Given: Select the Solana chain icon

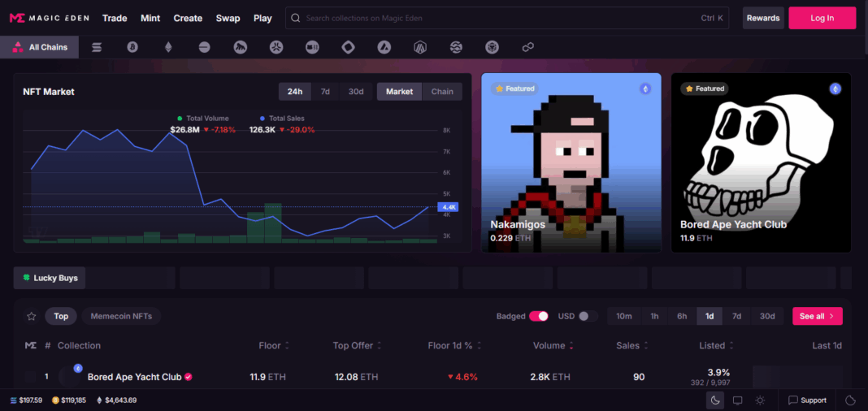Looking at the screenshot, I should tap(97, 48).
